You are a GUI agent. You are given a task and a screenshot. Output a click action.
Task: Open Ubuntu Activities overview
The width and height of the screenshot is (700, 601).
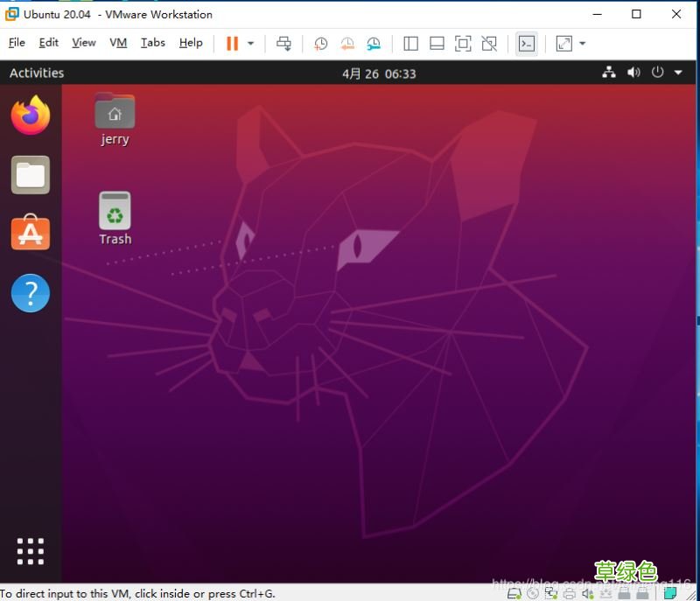click(37, 73)
